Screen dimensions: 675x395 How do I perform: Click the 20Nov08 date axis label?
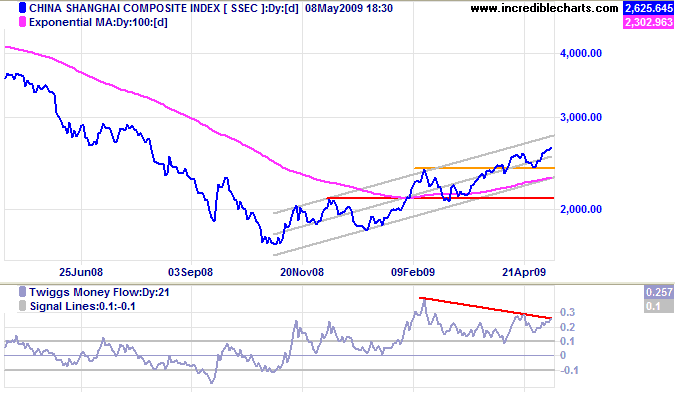click(x=302, y=272)
